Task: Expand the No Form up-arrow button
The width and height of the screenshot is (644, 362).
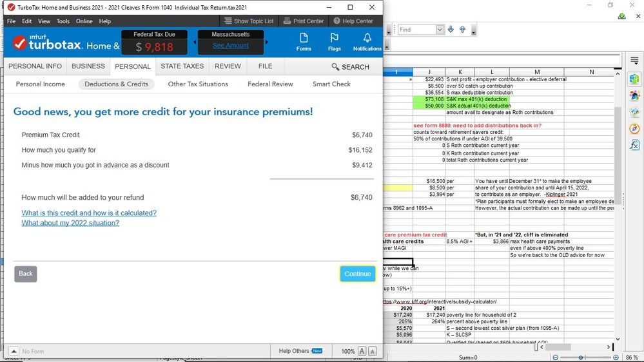Action: 14,351
